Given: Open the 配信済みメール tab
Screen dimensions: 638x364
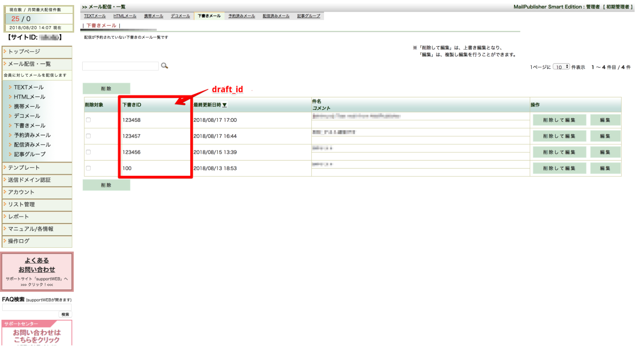Looking at the screenshot, I should (x=276, y=16).
